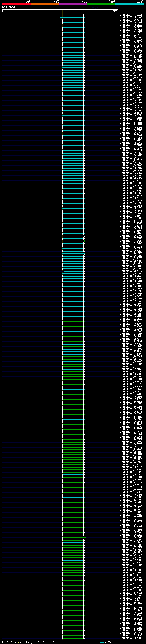
Task: Click the UniRef100_A8W3K7 label
Action: click(131, 254)
